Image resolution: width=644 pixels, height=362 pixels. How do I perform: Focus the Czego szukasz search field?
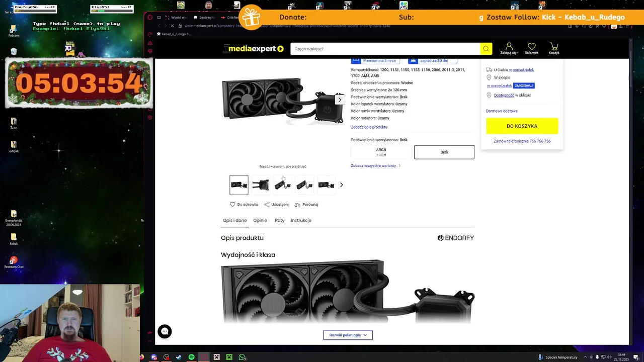[385, 49]
